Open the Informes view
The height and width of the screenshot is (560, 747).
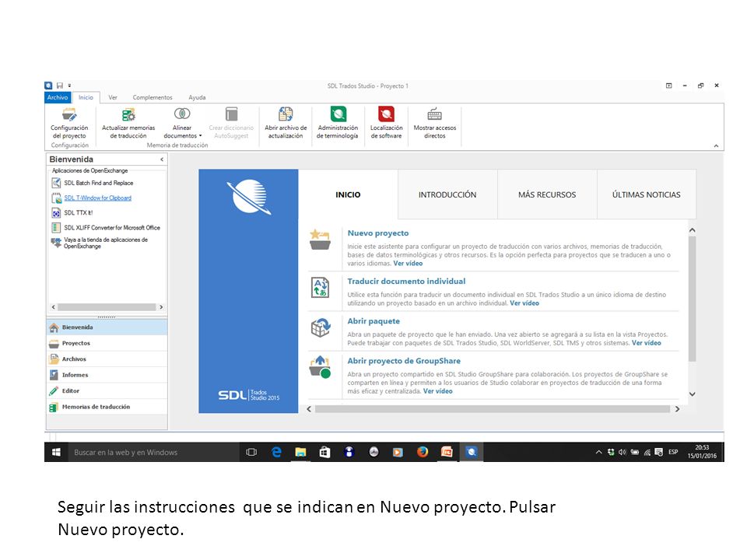[107, 375]
